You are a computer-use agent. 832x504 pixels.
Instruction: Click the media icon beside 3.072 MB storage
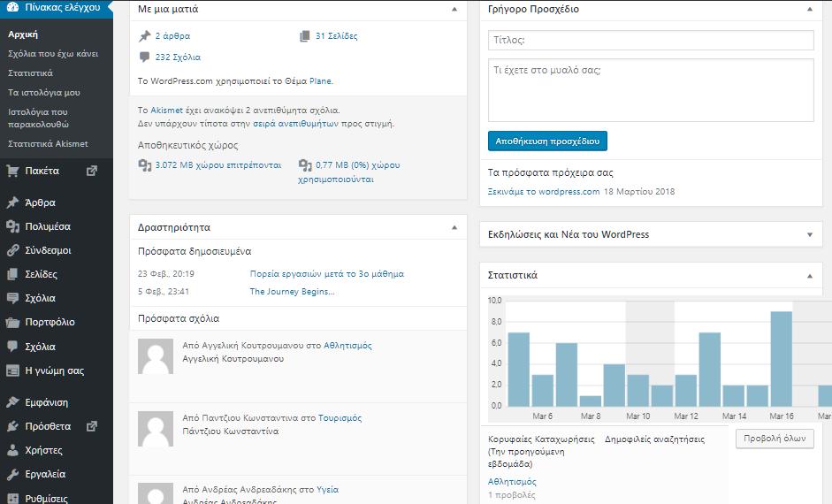click(x=145, y=165)
